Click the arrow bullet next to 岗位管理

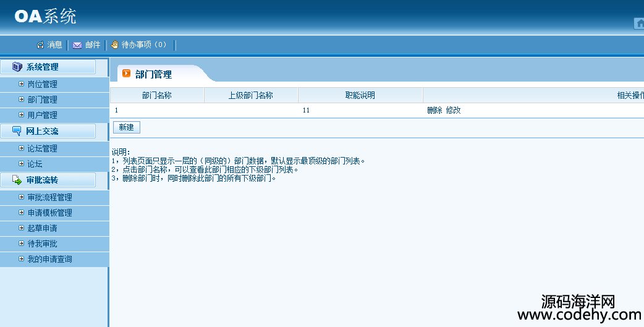coord(22,84)
